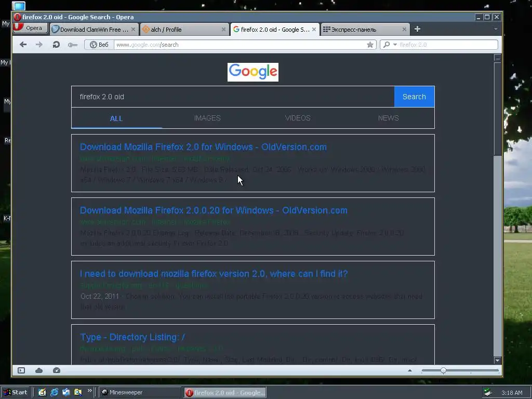
Task: Toggle the Opera side panel icon
Action: click(x=21, y=370)
